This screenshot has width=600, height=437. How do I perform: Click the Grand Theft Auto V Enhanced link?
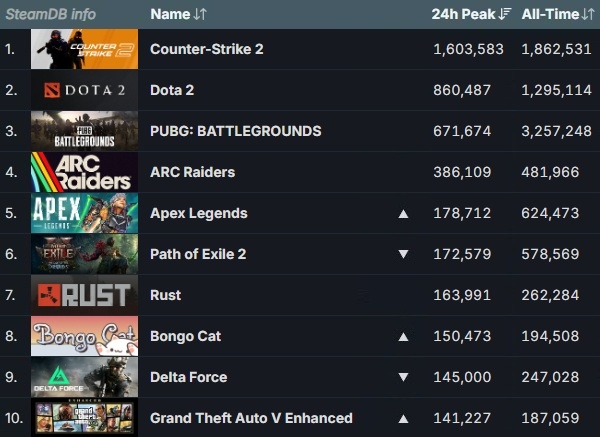pos(251,418)
